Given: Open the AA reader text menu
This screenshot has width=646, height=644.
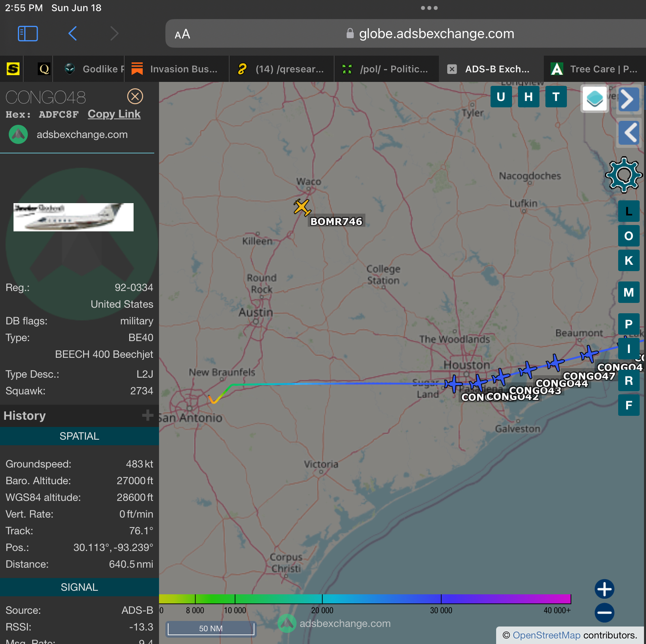Looking at the screenshot, I should pos(182,34).
